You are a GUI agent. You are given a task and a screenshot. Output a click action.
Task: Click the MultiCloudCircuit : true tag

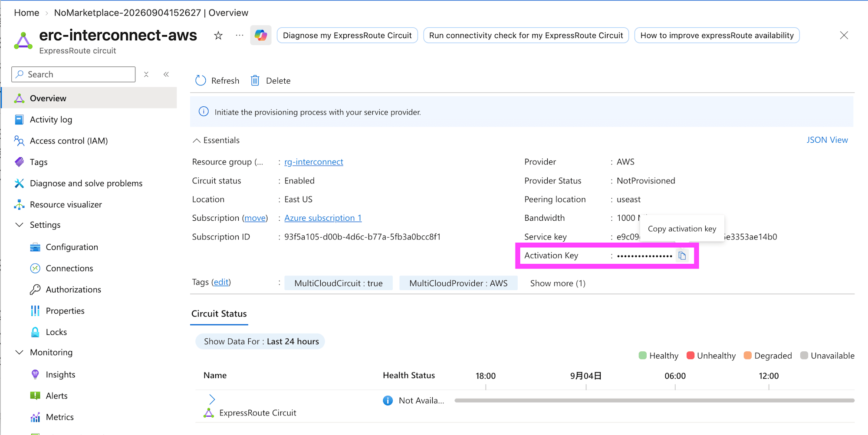click(339, 283)
